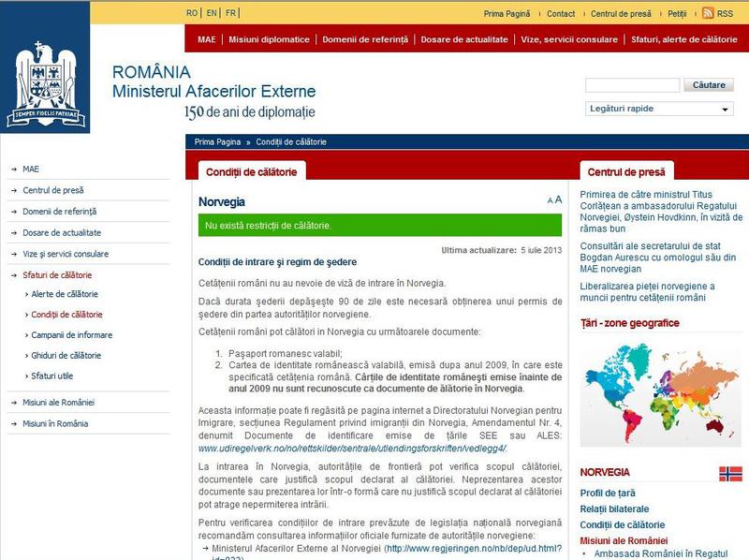
Task: Open the Legături rapide dropdown
Action: [x=659, y=109]
